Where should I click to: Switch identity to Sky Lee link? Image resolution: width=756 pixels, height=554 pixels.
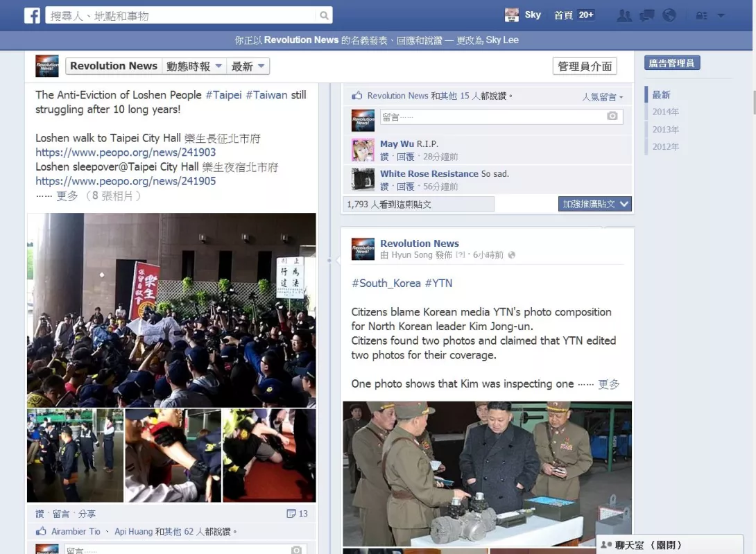pos(502,40)
